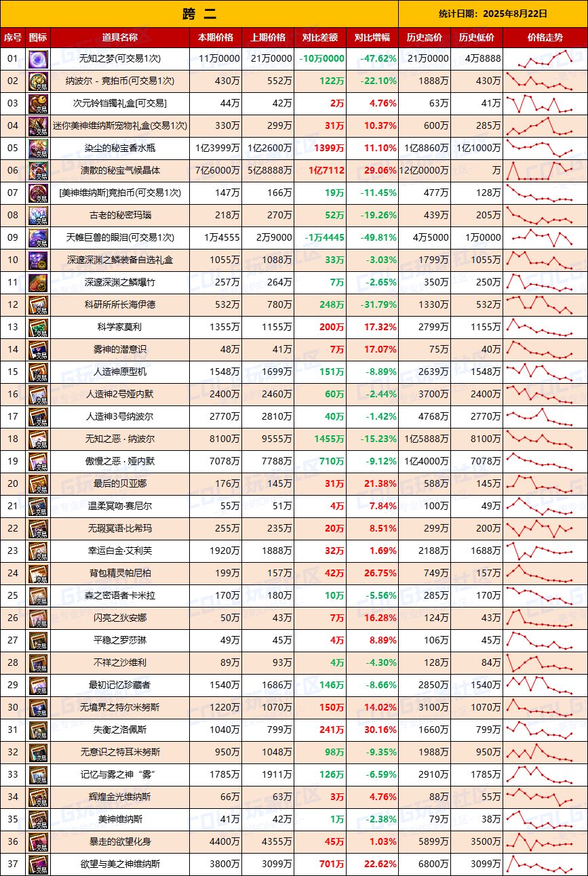Click the icon for 天帷巨兽的眼泪
This screenshot has height=876, width=588.
(38, 238)
